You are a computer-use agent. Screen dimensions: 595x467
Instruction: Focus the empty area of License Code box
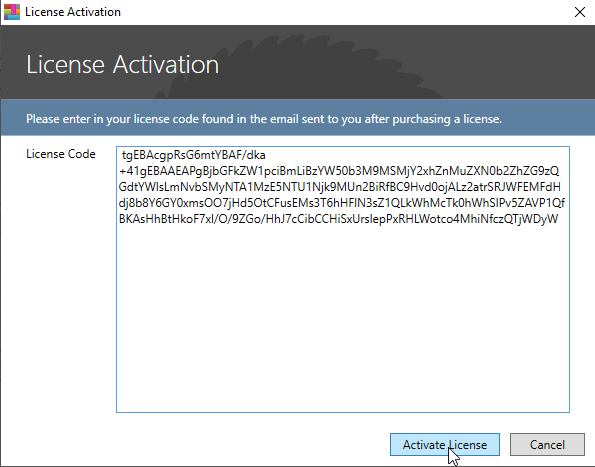coord(343,319)
